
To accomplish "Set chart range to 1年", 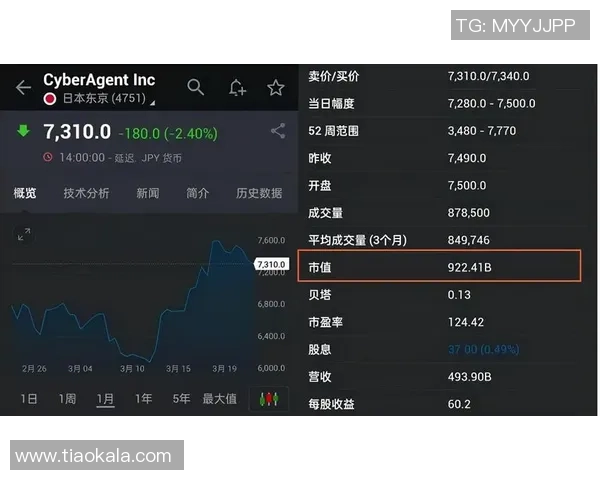I will (143, 399).
